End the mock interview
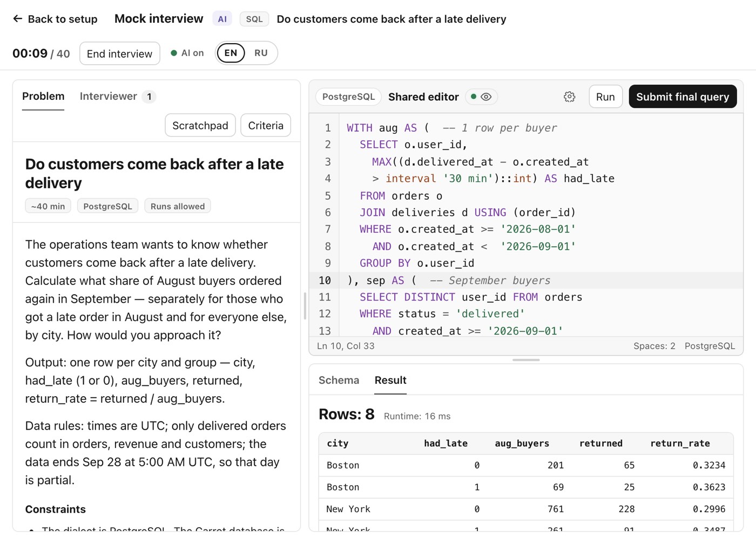Image resolution: width=756 pixels, height=544 pixels. 120,53
